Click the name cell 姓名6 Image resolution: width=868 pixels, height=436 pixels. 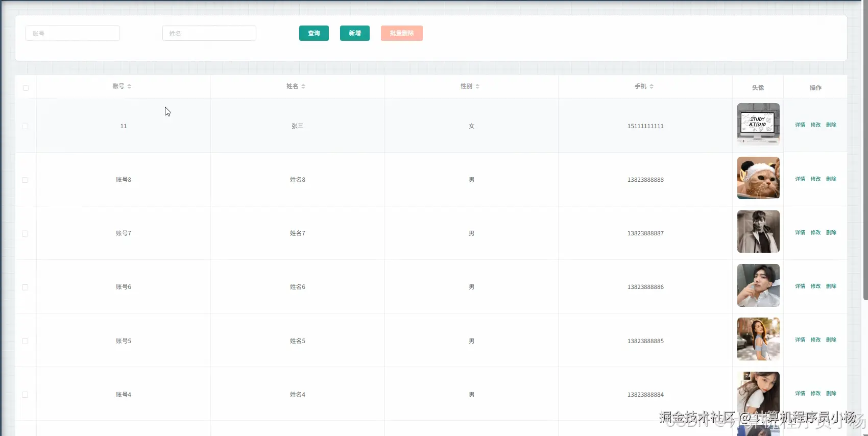point(298,287)
